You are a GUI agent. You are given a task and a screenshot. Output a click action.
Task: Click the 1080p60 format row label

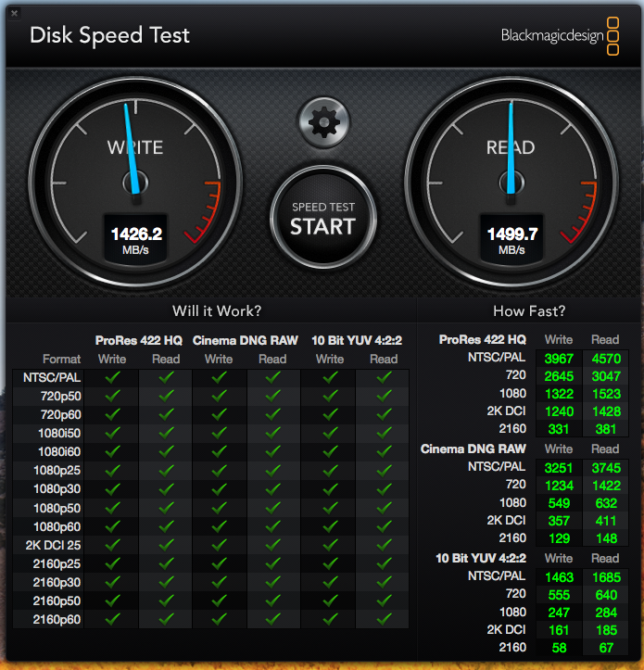click(x=57, y=526)
